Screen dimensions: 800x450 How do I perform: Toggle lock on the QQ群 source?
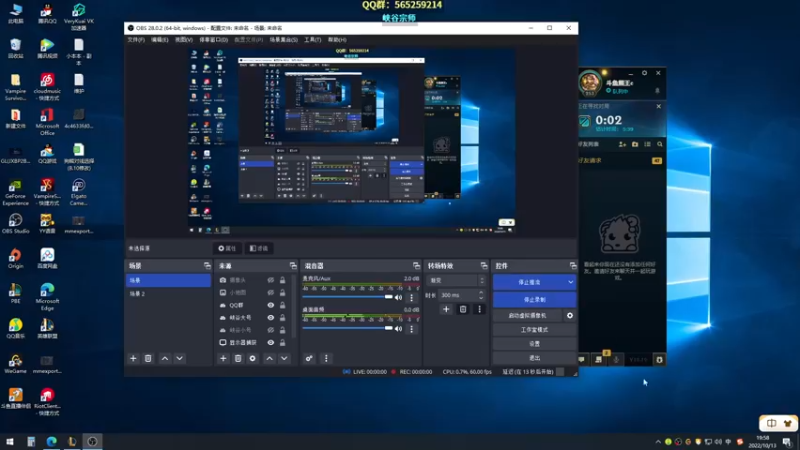(x=282, y=305)
